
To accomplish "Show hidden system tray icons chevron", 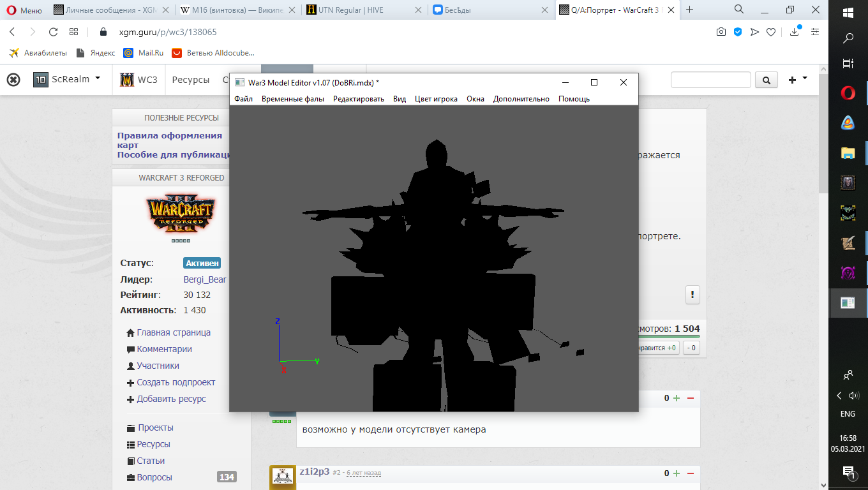I will tap(840, 396).
